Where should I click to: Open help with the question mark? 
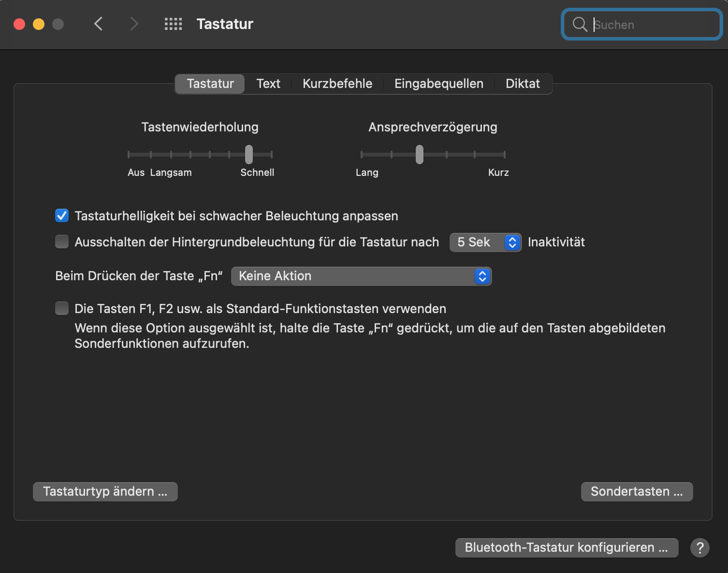[x=699, y=547]
